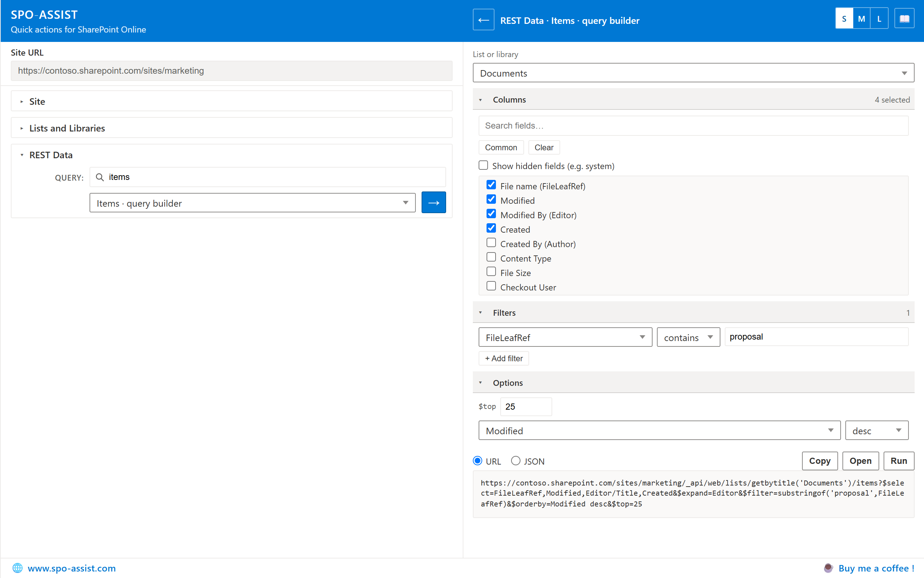Collapse the Columns section

pos(693,100)
